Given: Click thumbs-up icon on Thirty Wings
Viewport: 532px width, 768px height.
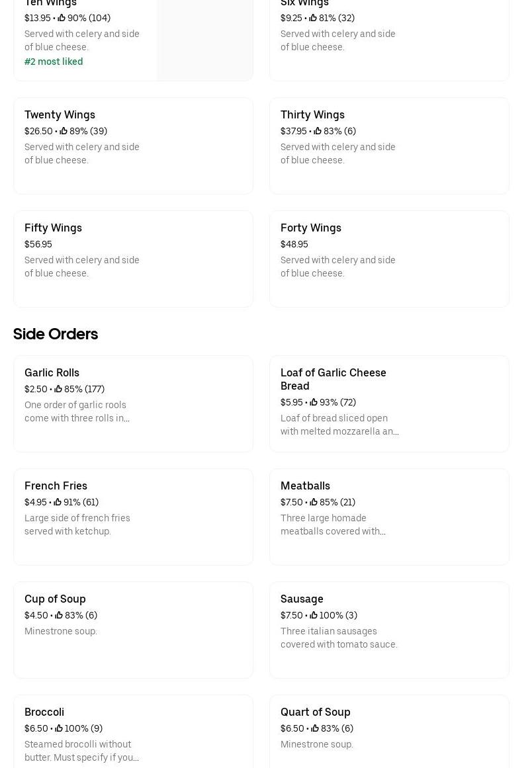Looking at the screenshot, I should (318, 131).
